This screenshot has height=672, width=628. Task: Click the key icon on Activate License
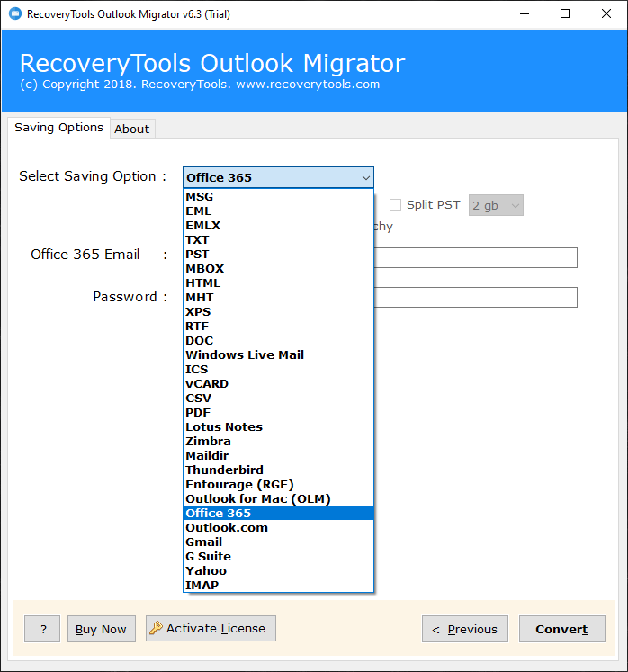click(156, 628)
